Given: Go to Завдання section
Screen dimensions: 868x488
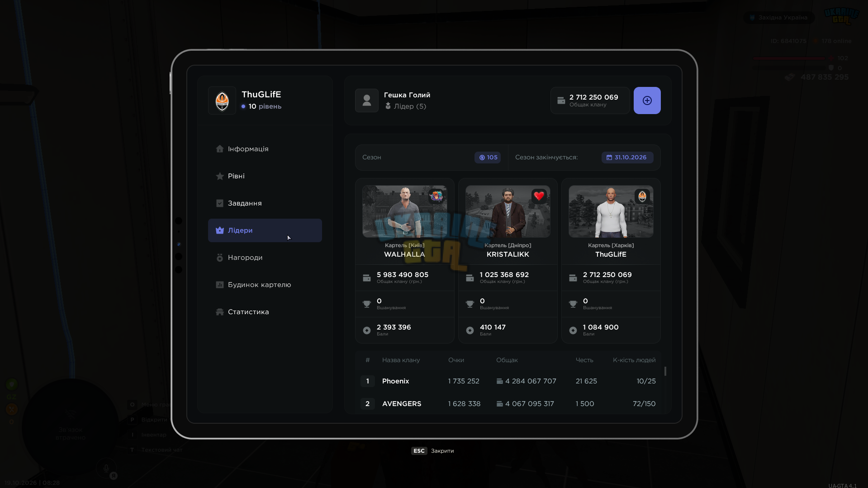Looking at the screenshot, I should (x=265, y=203).
